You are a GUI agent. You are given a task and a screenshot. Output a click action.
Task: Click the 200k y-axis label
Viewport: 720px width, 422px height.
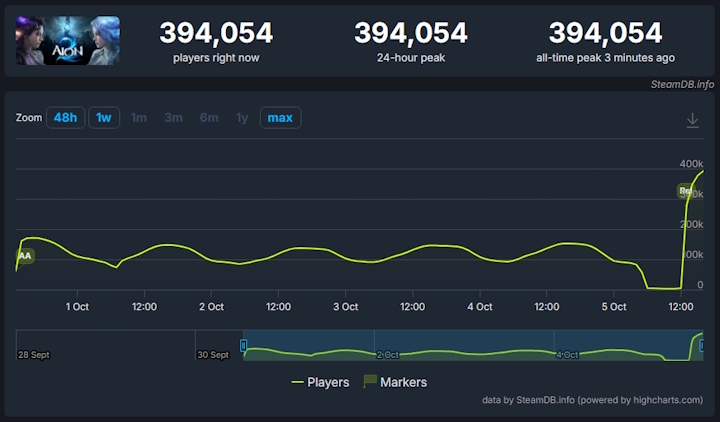click(691, 225)
